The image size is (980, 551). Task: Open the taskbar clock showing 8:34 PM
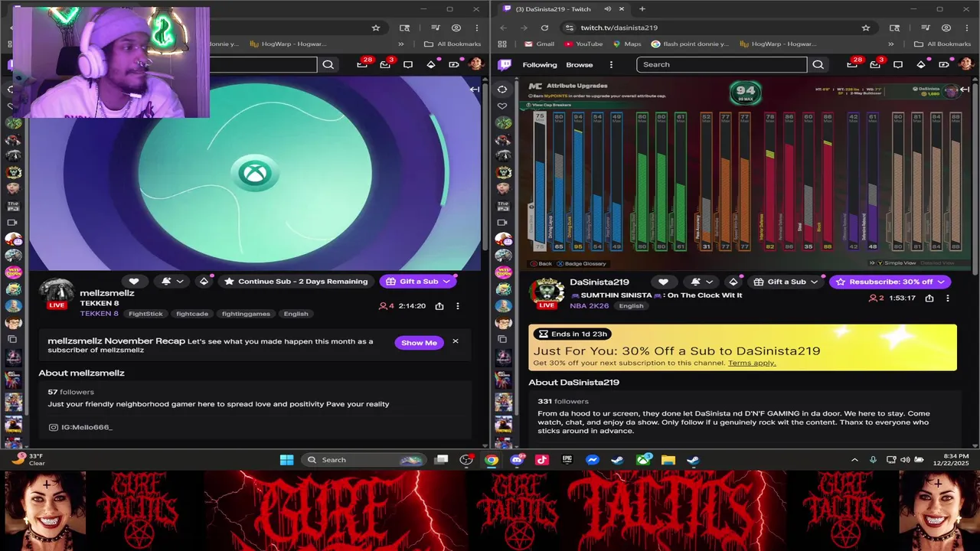tap(950, 460)
